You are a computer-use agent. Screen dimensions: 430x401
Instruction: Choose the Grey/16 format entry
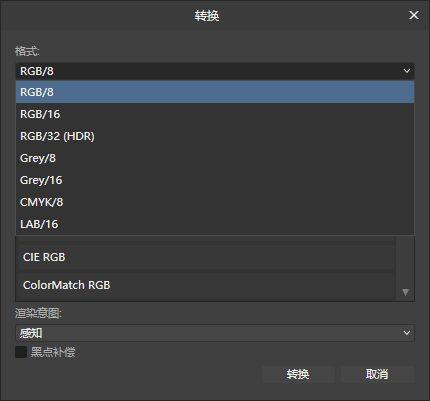coord(215,180)
